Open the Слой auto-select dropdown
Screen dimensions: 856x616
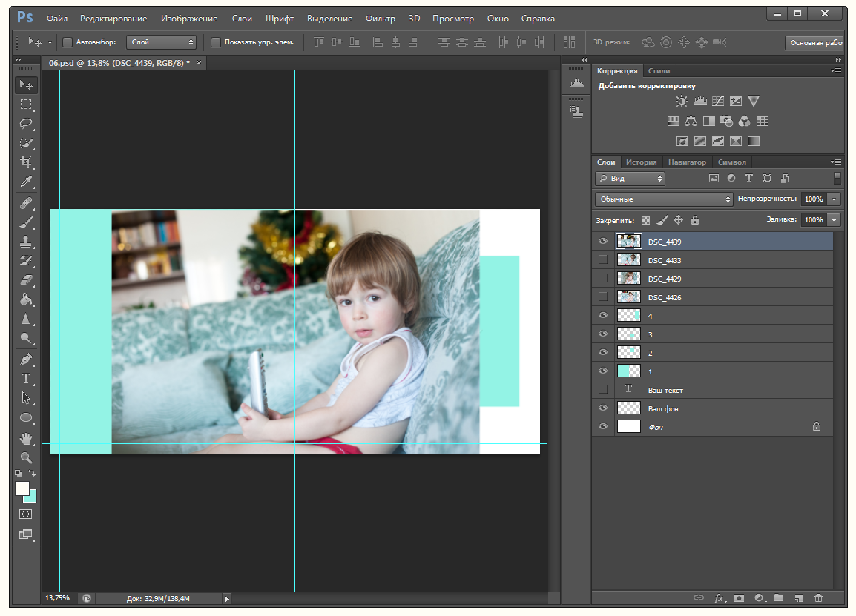[160, 42]
